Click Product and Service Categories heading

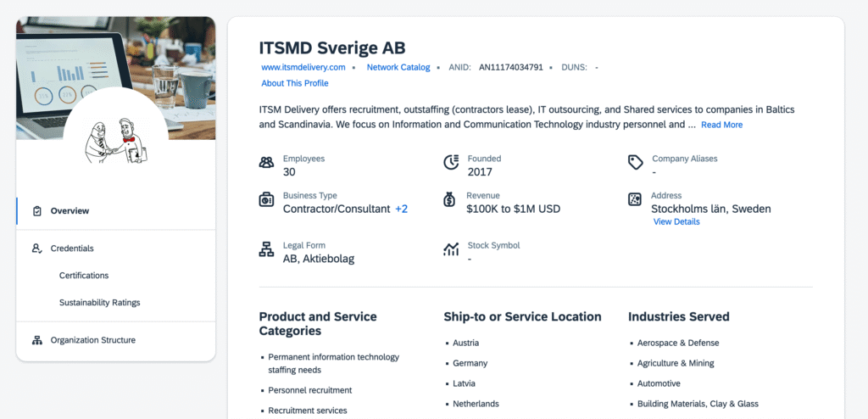(318, 324)
